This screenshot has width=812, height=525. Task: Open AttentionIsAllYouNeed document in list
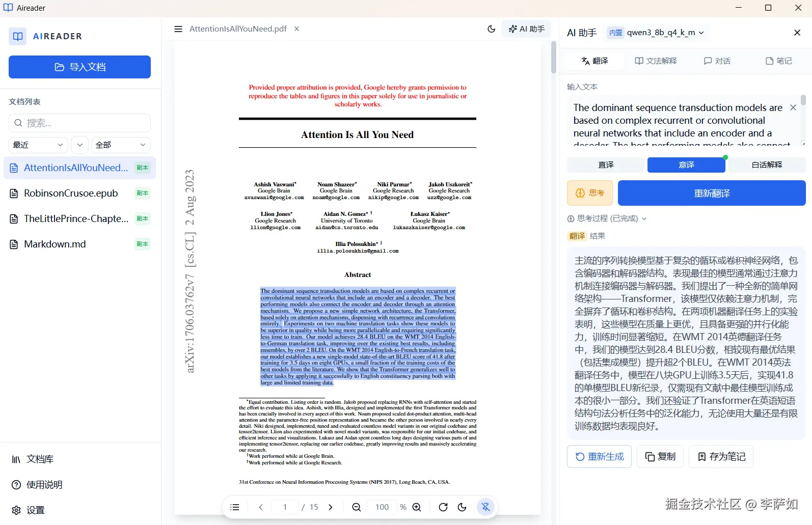[x=79, y=168]
